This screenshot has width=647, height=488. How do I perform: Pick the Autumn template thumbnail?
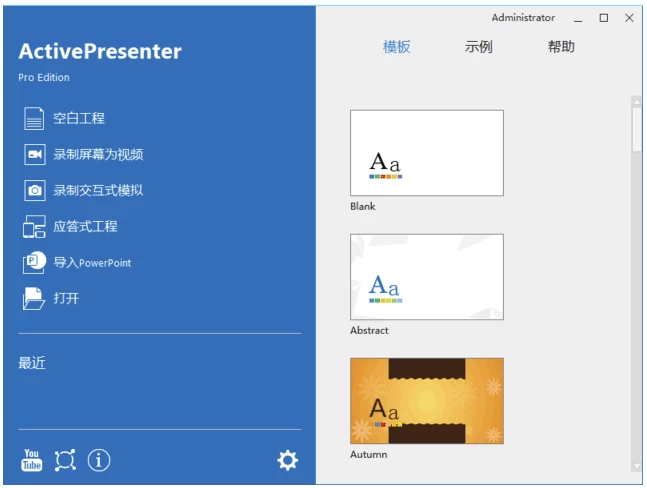[427, 401]
